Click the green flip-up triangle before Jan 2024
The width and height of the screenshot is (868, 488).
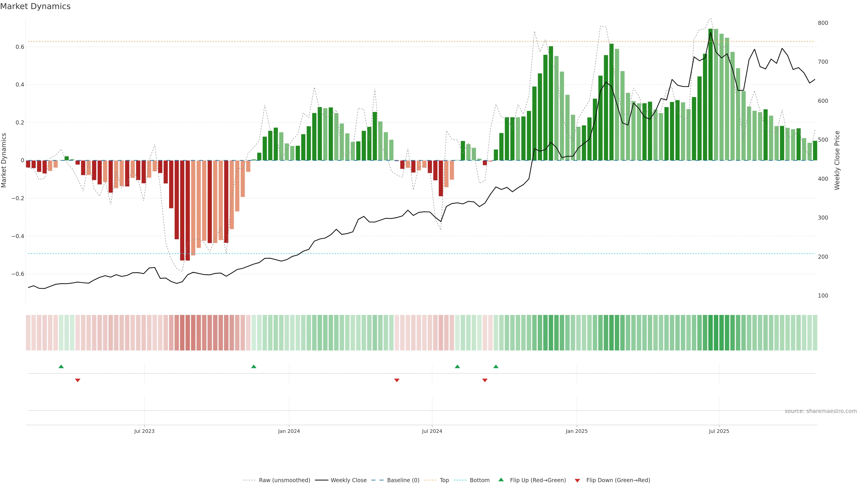[x=254, y=366]
